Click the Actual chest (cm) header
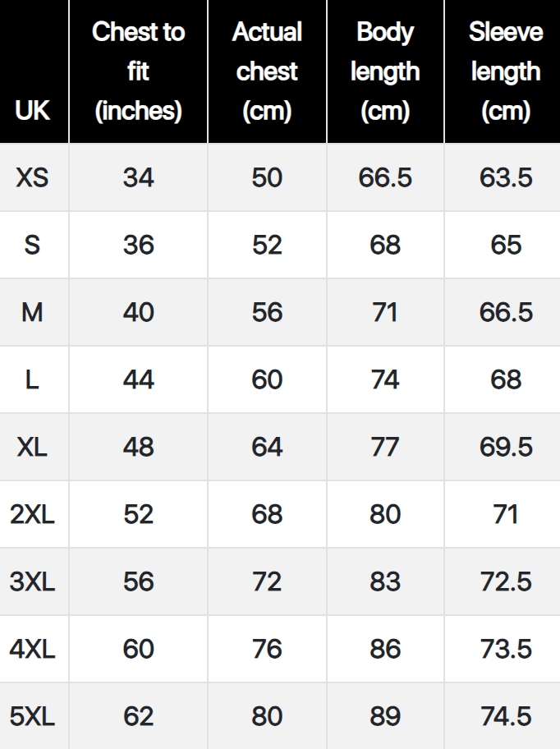560x749 pixels. pos(267,71)
